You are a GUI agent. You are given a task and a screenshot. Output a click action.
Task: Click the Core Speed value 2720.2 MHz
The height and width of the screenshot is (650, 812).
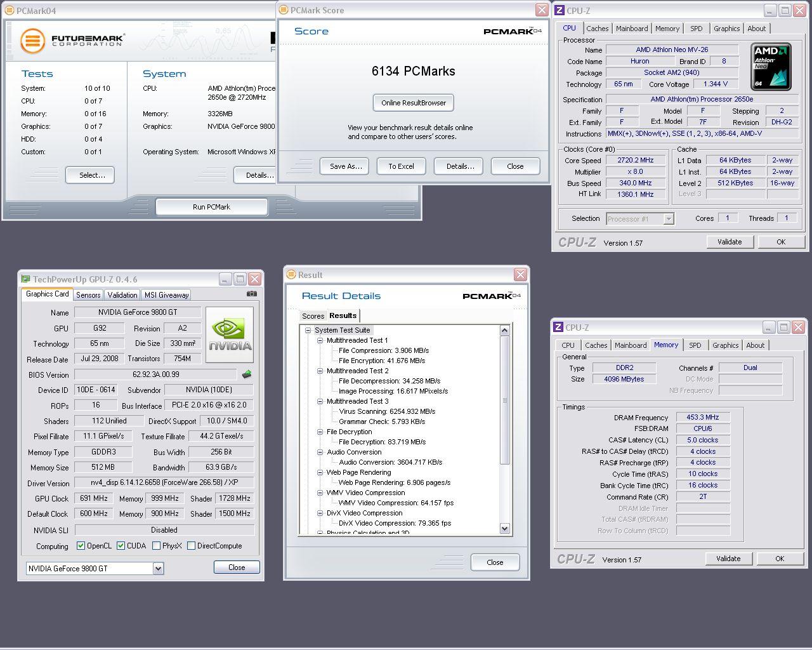[x=635, y=161]
